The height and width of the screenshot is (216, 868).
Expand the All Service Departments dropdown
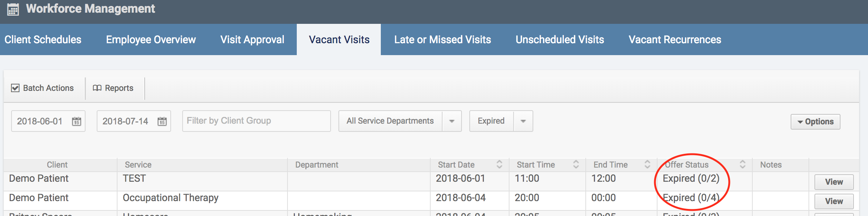tap(452, 121)
